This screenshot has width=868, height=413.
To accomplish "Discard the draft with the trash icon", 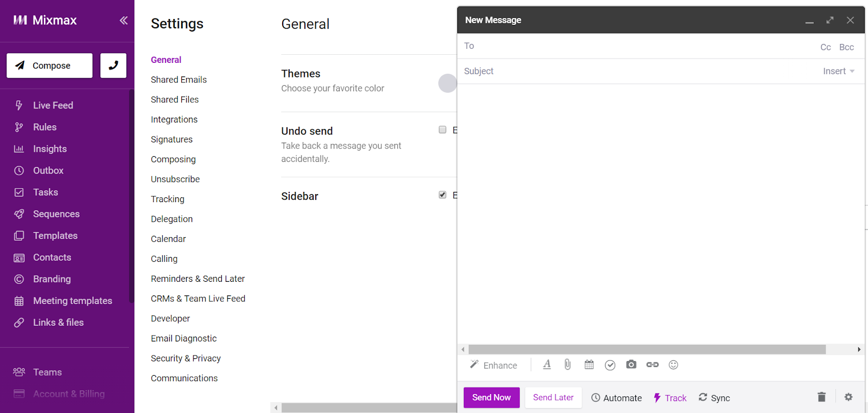I will point(821,397).
